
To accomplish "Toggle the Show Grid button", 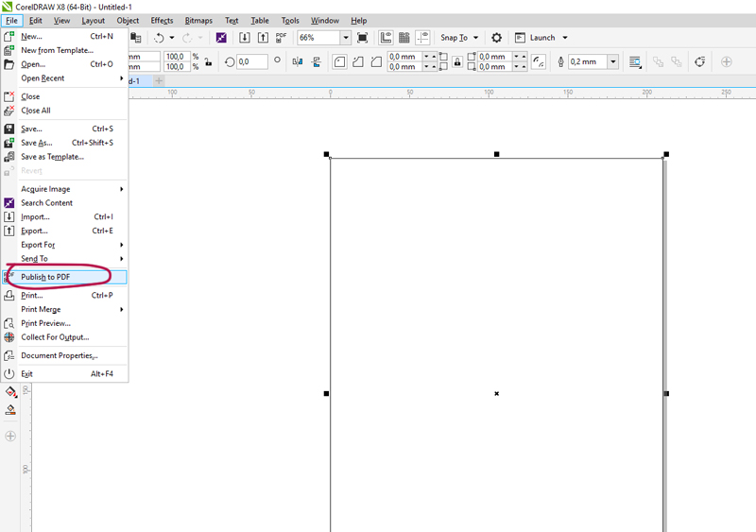I will pos(404,38).
